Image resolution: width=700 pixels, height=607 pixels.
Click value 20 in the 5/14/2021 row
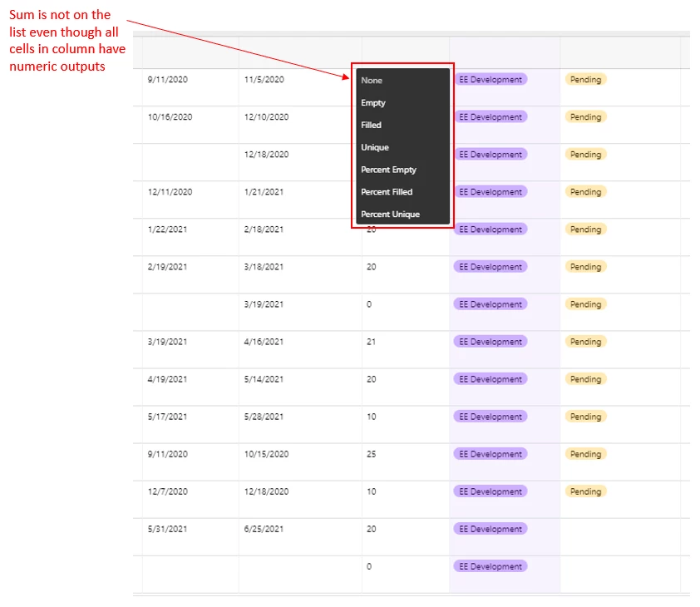click(371, 380)
